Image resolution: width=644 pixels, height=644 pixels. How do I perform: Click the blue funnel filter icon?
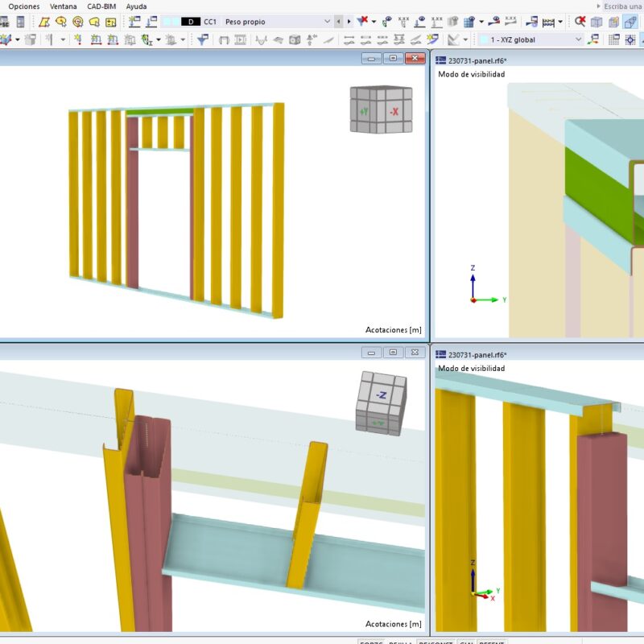(203, 39)
